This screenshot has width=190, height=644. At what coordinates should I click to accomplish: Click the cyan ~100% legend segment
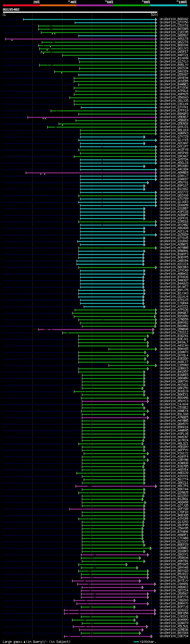168,5
